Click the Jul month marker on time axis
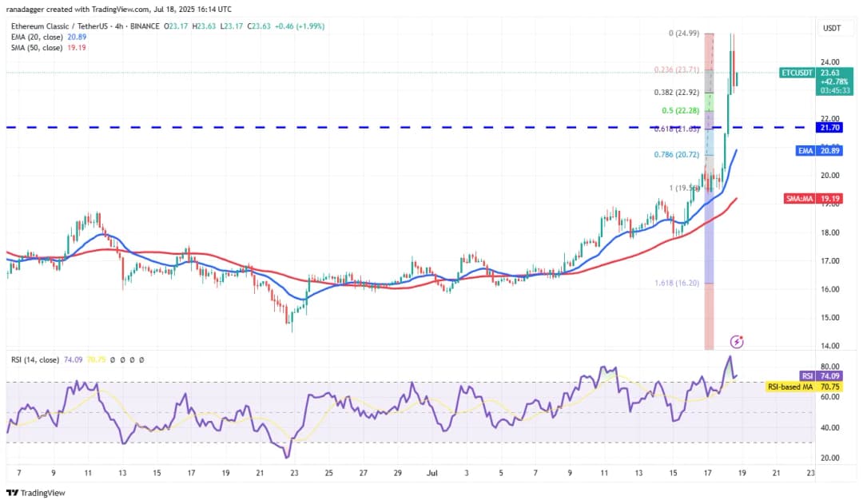863x504 pixels. coord(433,473)
